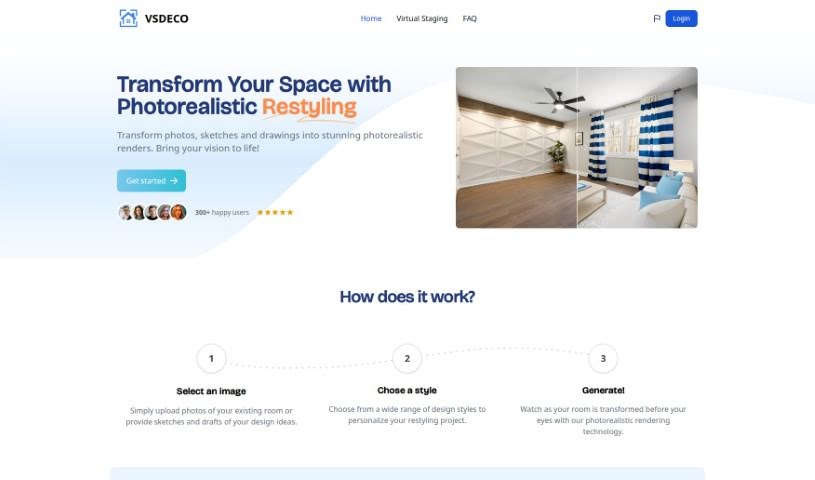The width and height of the screenshot is (815, 480).
Task: Click the orange Restyling word
Action: click(309, 107)
